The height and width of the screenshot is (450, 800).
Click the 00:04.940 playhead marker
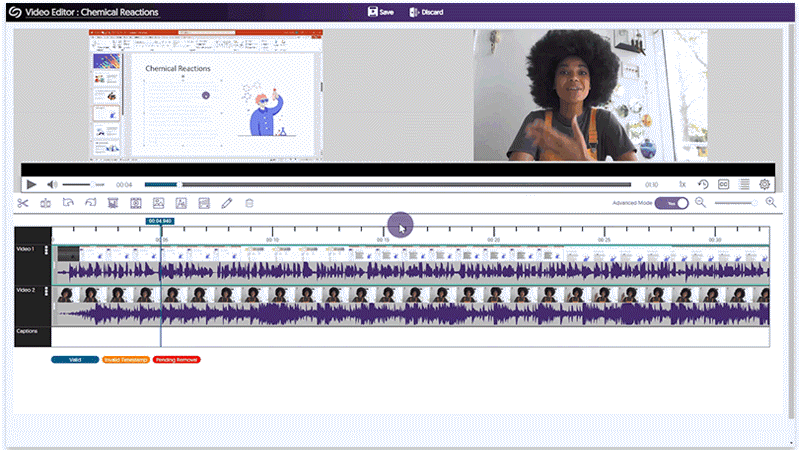[x=160, y=221]
